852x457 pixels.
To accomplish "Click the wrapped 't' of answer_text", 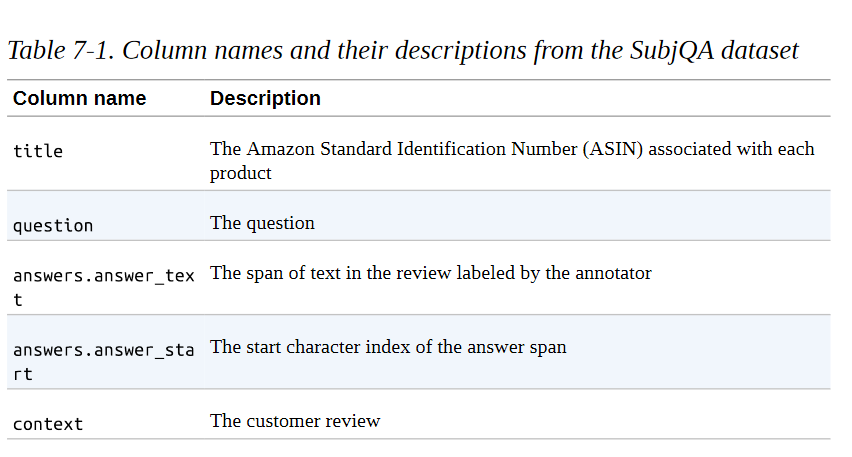I will 18,300.
